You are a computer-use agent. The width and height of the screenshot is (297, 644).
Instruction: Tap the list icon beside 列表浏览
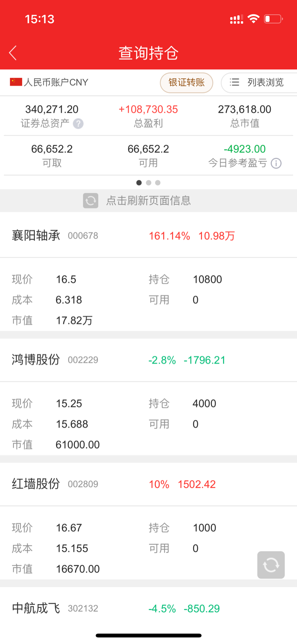234,82
